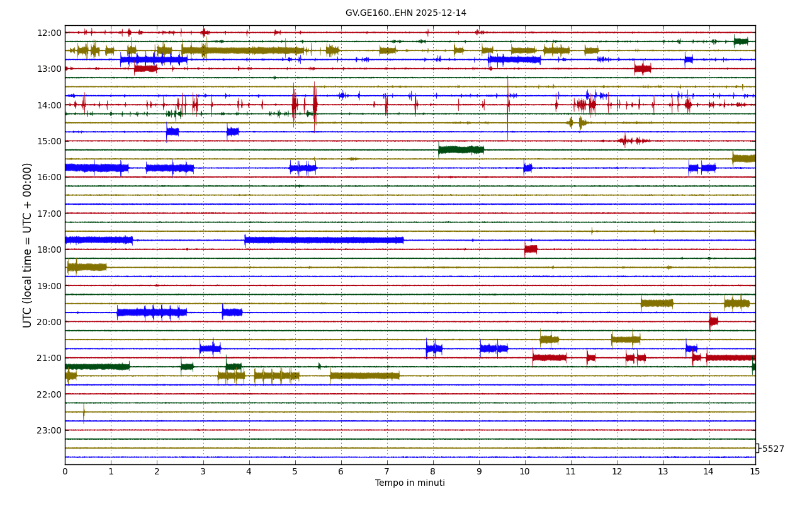The height and width of the screenshot is (516, 812).
Task: Select the 23:00 tick label on the time axis
Action: click(x=49, y=430)
